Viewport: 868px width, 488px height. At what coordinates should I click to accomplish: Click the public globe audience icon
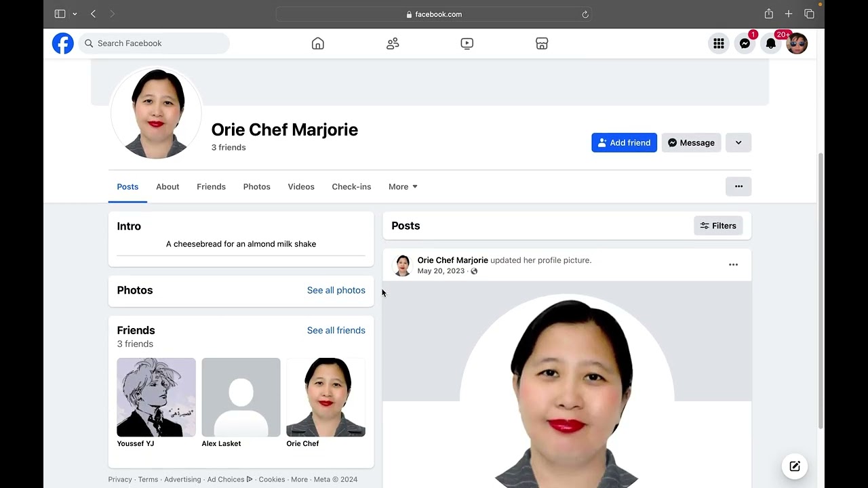[474, 271]
